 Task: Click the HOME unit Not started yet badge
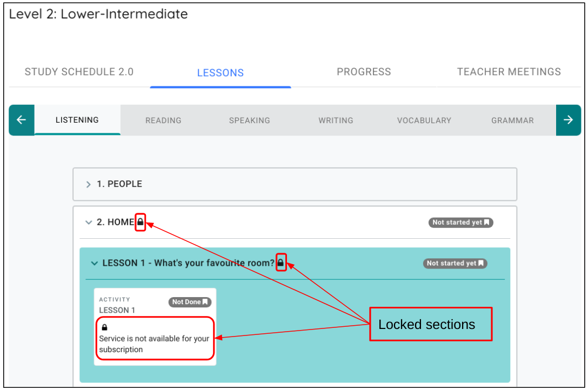tap(460, 223)
